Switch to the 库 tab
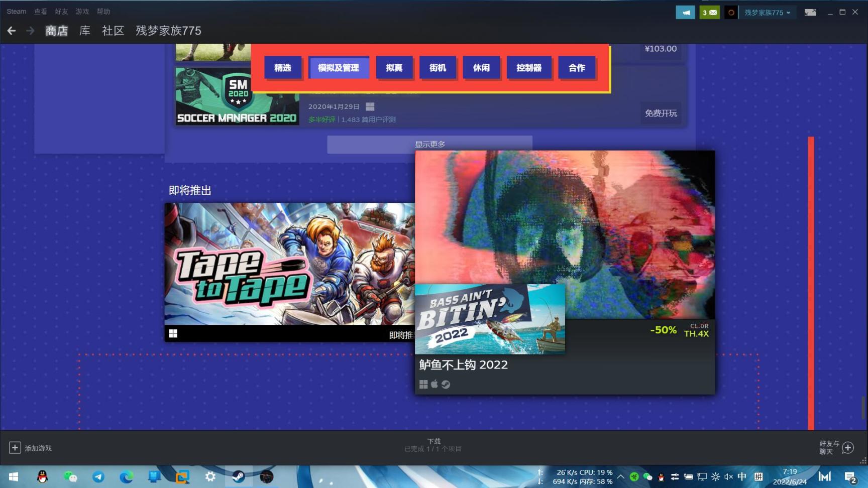Viewport: 868px width, 488px height. tap(84, 31)
